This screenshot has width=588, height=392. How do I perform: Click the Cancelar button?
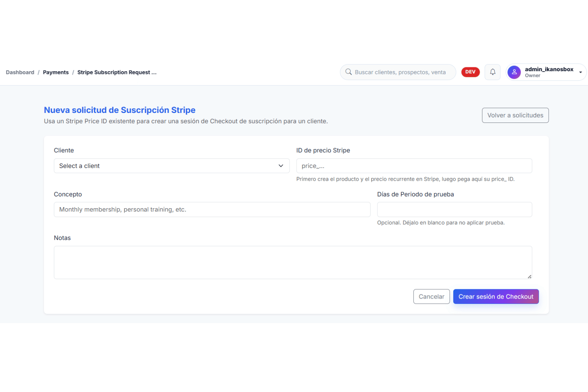click(431, 297)
